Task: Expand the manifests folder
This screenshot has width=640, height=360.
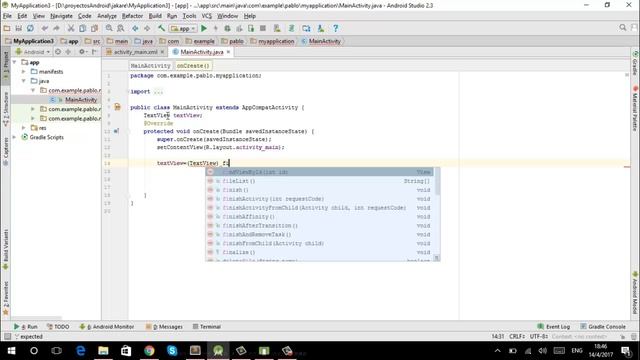Action: pyautogui.click(x=24, y=71)
